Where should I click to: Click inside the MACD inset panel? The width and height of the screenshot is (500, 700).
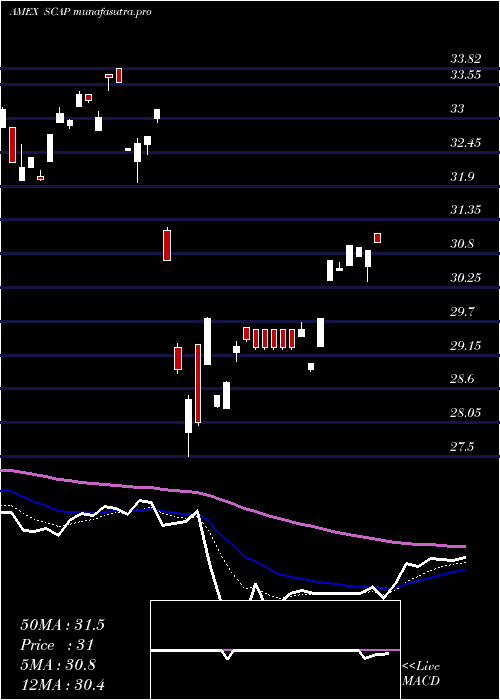point(275,650)
